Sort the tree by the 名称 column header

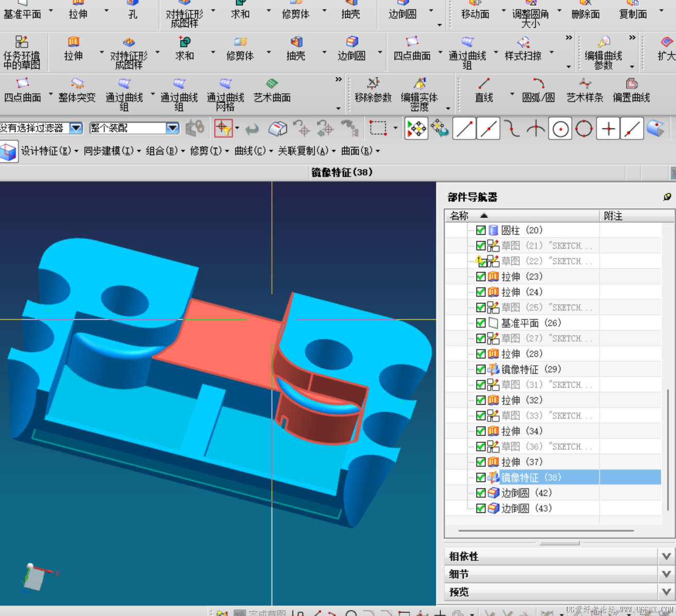click(522, 216)
